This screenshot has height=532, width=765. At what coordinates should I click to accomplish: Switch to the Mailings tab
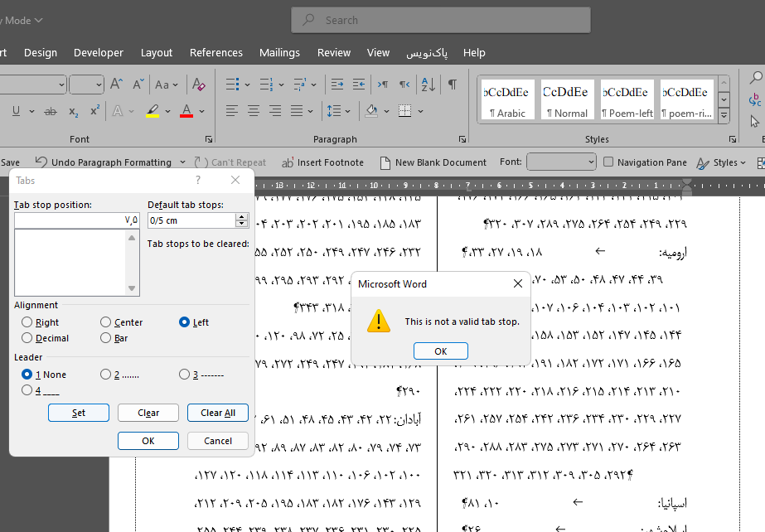[279, 52]
